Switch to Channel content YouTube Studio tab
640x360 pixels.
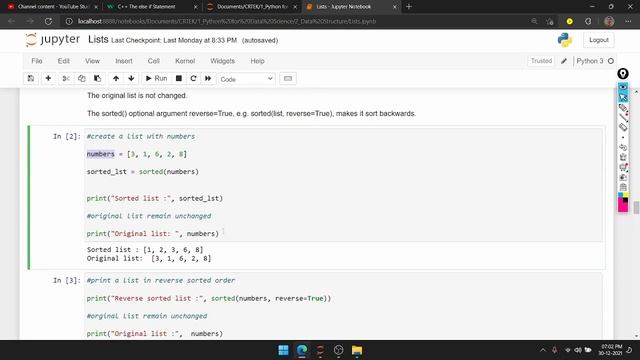pos(52,7)
